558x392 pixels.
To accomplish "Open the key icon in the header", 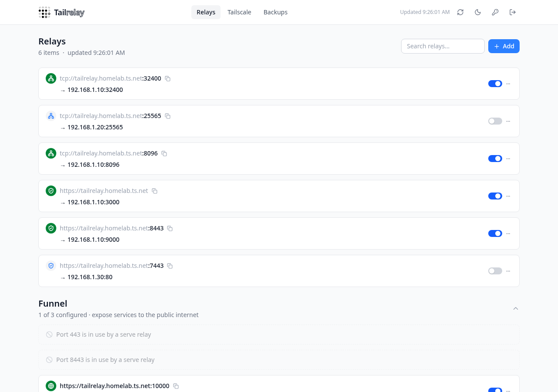I will pyautogui.click(x=495, y=12).
